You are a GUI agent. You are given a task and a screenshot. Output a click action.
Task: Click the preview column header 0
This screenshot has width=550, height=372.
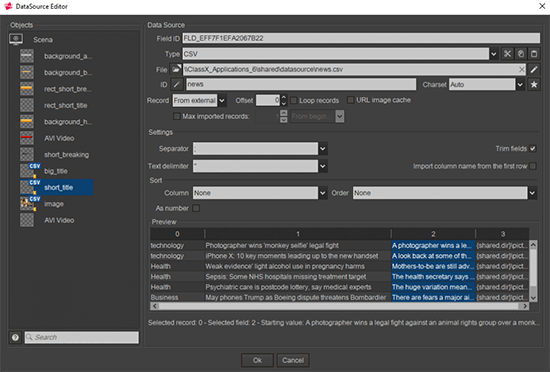coord(177,234)
